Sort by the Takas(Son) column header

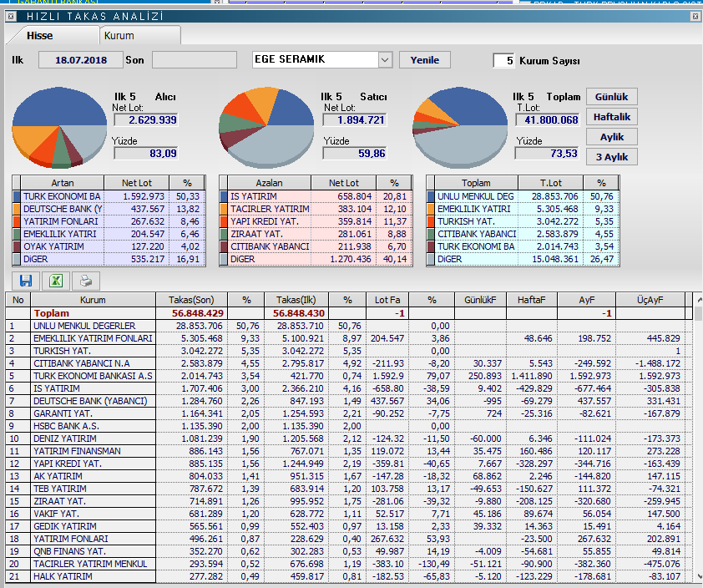(191, 300)
